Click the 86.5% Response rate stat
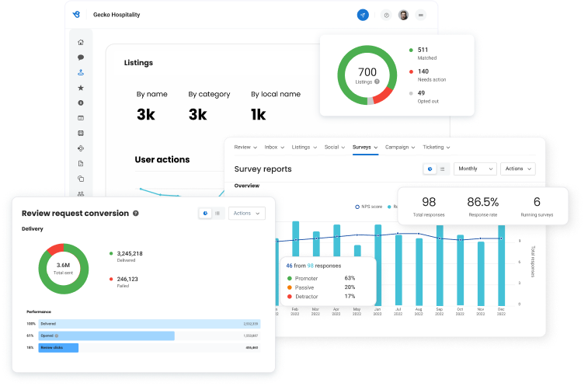The image size is (588, 386). click(x=482, y=207)
